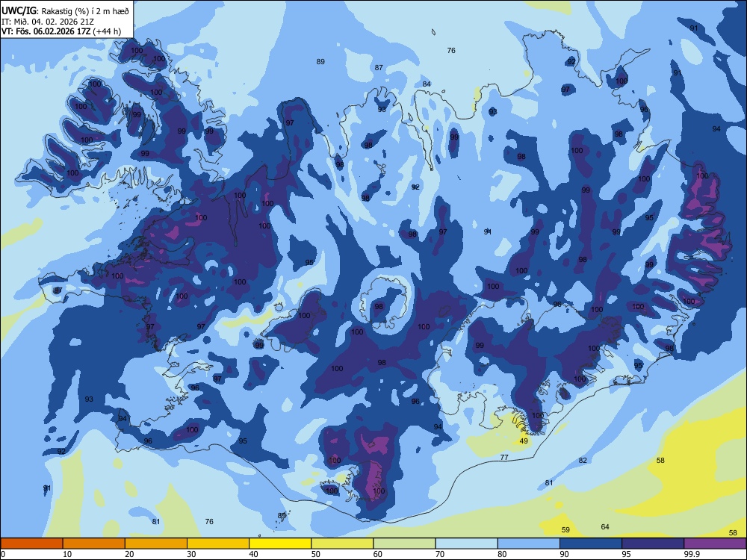Select the dark indigo 95–99.9 legend swatch
The width and height of the screenshot is (747, 560).
[x=653, y=544]
